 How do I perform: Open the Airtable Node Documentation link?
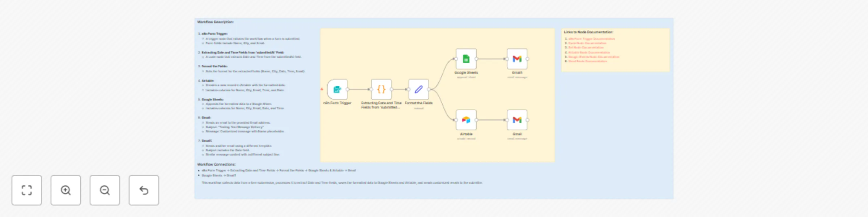click(589, 52)
